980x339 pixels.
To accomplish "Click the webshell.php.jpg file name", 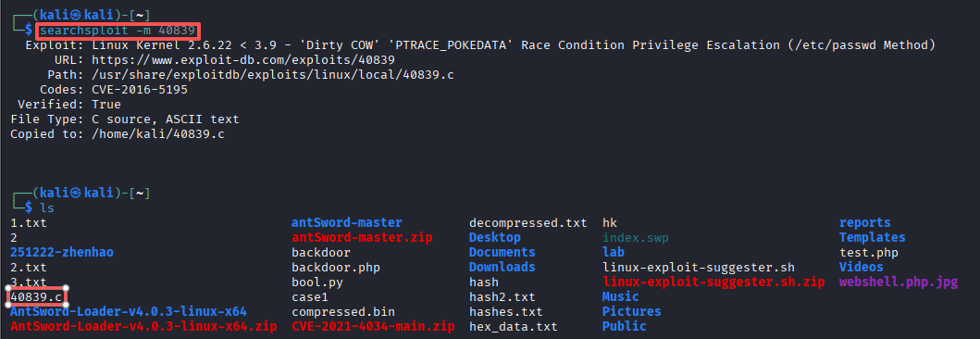I will tap(899, 282).
